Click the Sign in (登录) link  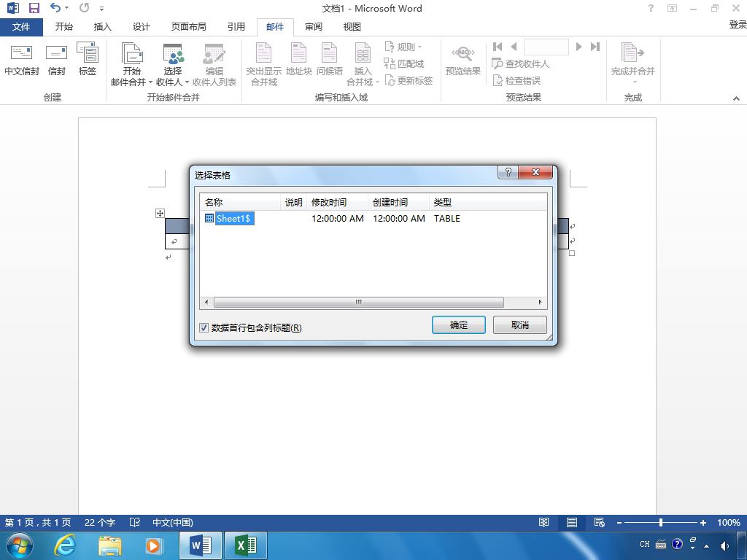738,25
